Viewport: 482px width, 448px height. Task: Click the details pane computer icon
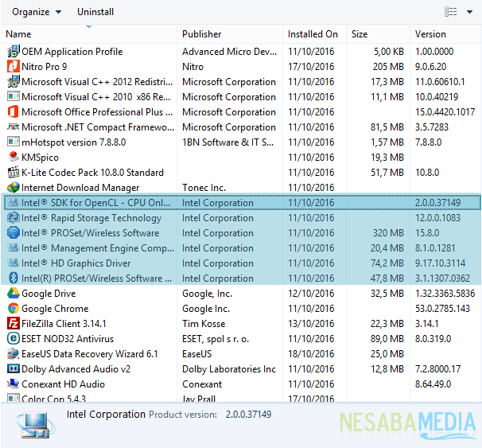pyautogui.click(x=36, y=426)
